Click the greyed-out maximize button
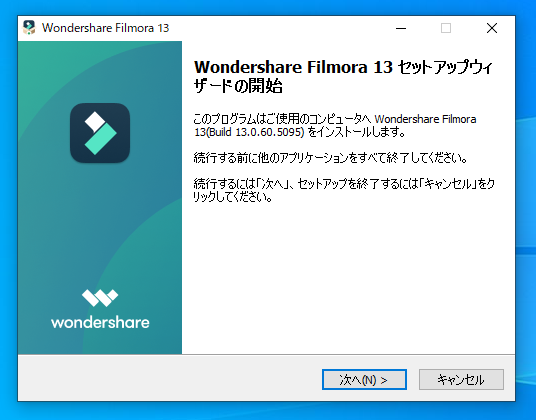Viewport: 536px width, 420px height. [446, 28]
